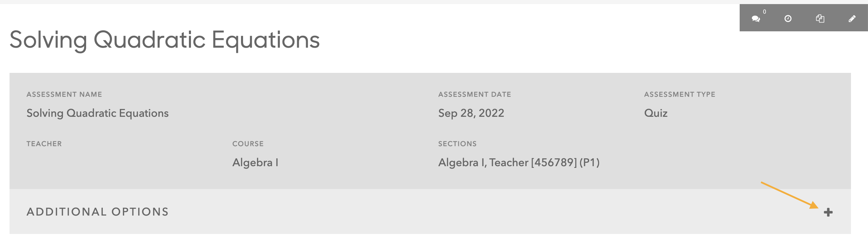Click the comment count badge showing 0
Viewport: 868px width, 237px height.
[x=765, y=12]
